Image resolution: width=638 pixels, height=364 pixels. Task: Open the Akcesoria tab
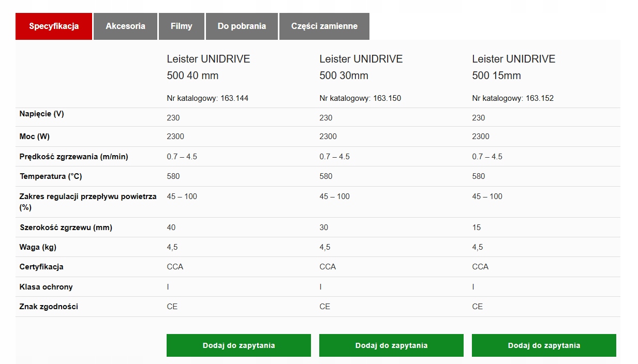click(x=125, y=26)
